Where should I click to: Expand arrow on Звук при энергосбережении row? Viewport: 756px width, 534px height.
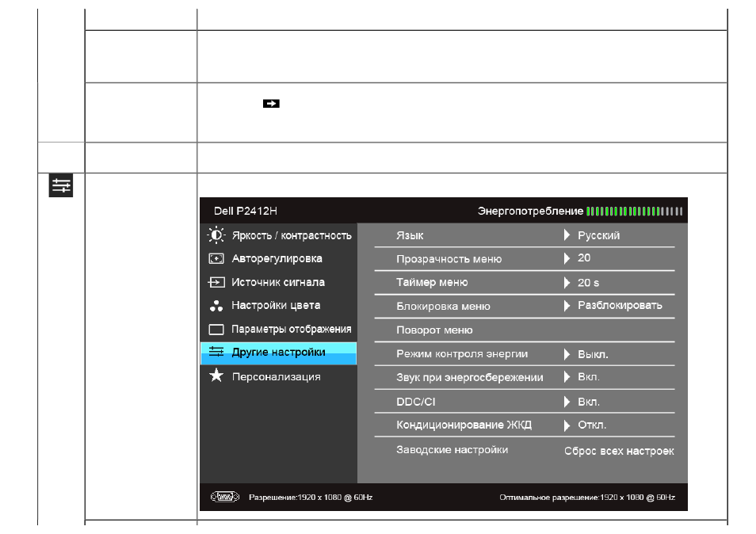567,377
